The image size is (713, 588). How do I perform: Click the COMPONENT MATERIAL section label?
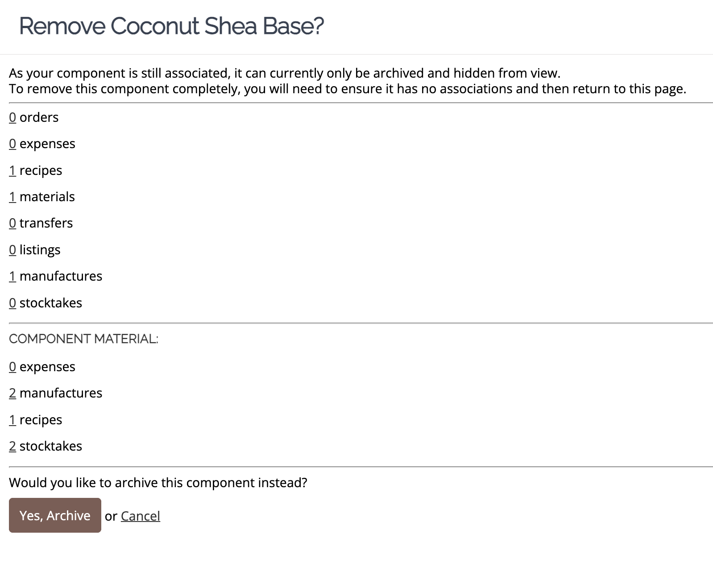coord(83,339)
